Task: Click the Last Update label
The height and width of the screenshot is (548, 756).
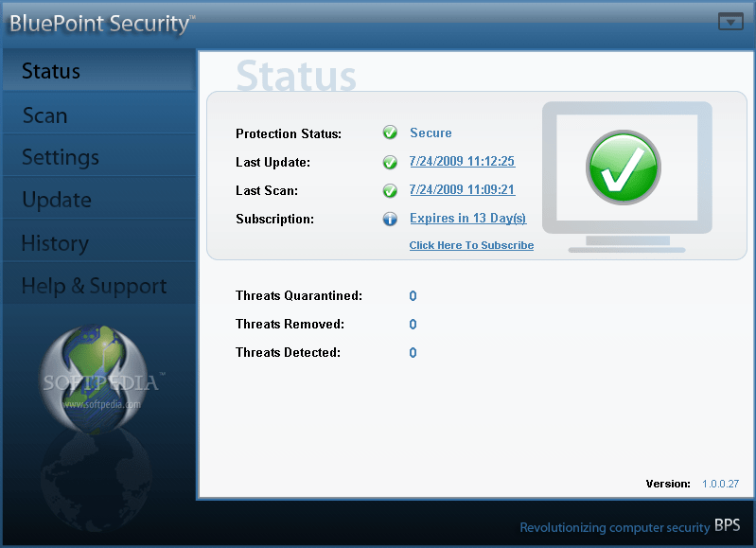Action: pos(273,162)
